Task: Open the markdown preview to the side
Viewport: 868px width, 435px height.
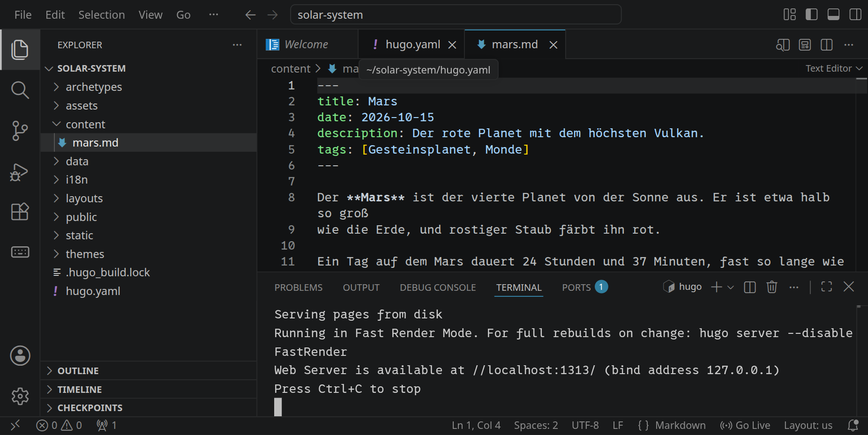Action: [x=783, y=45]
